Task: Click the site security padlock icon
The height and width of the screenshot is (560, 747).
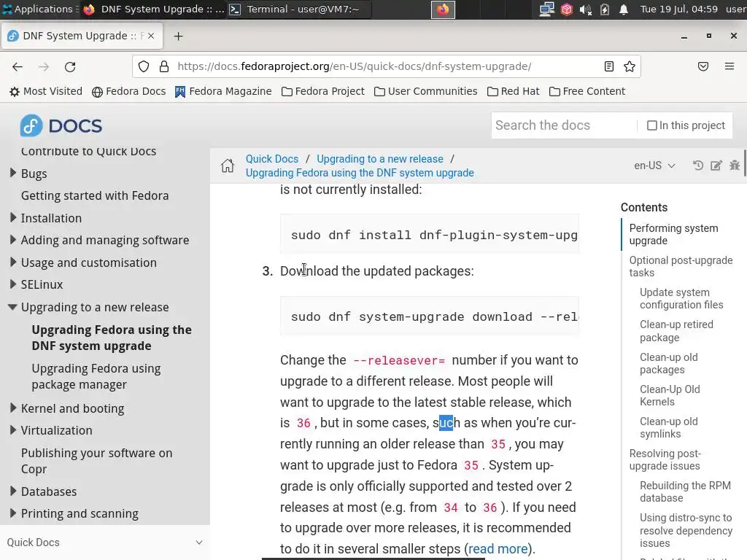Action: 164,66
